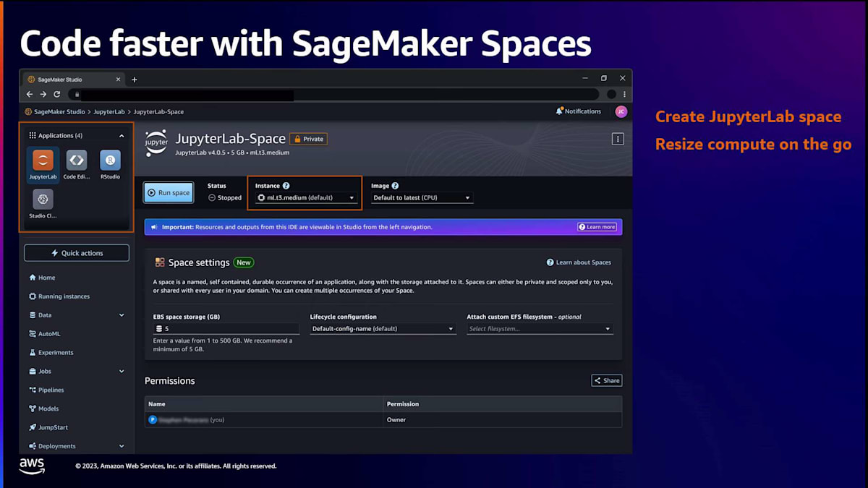This screenshot has width=868, height=488.
Task: Click the EBS space storage input field
Action: coord(226,329)
